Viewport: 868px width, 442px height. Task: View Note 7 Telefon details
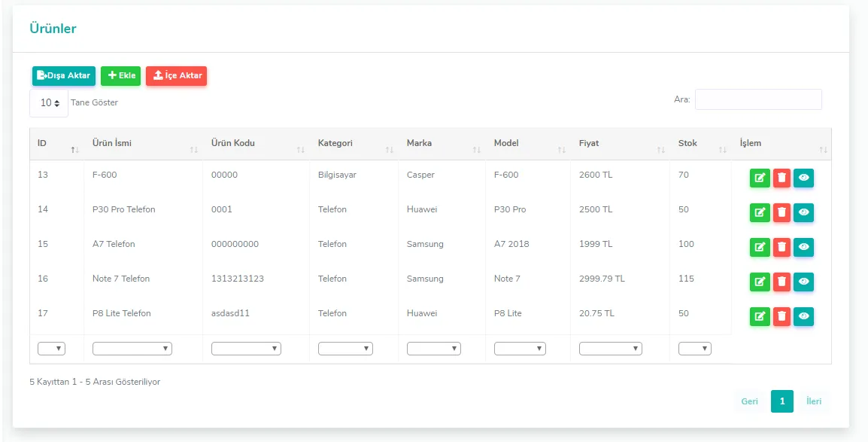(x=804, y=282)
